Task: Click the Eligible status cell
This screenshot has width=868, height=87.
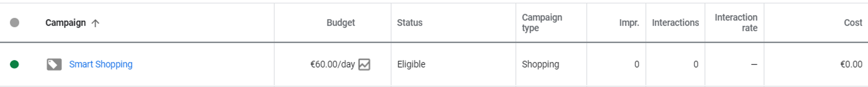Action: [411, 64]
